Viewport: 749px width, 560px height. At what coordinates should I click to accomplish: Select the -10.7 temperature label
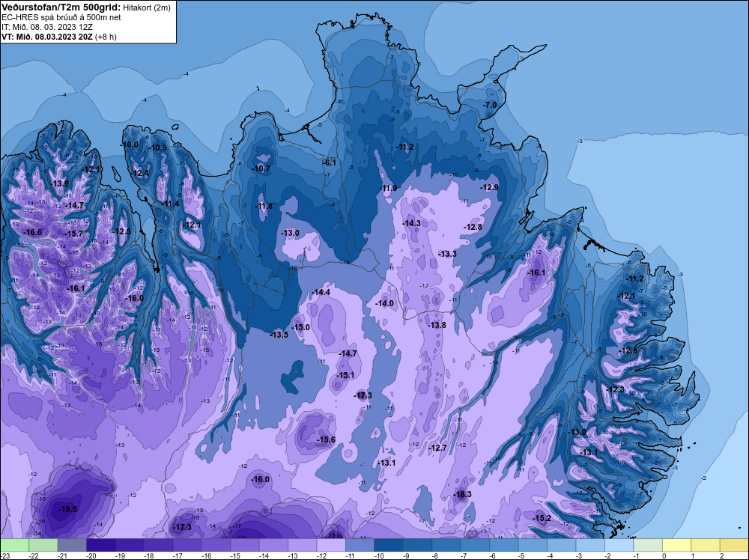261,168
